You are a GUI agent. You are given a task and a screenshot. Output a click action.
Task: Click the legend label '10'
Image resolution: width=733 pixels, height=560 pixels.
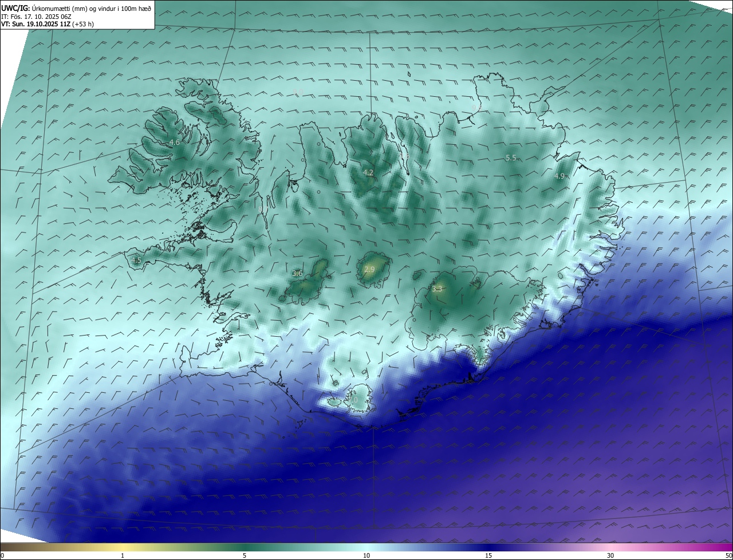(x=366, y=555)
